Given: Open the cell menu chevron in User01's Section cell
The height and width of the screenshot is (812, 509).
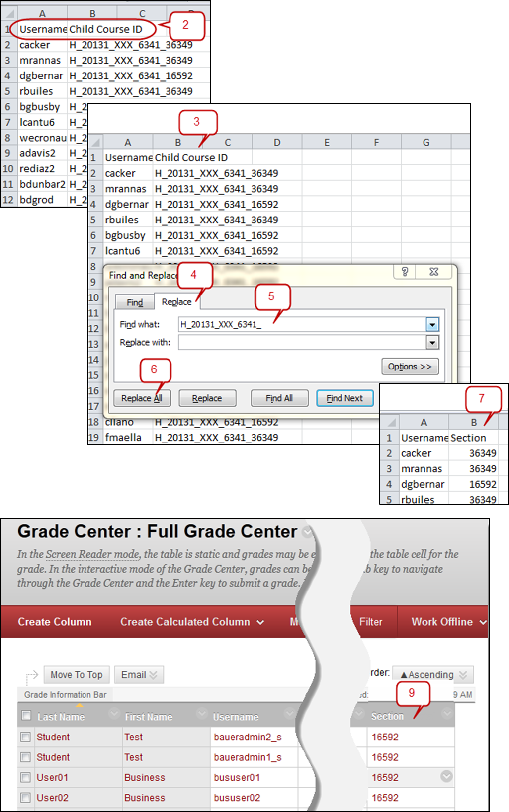Looking at the screenshot, I should coord(446,776).
